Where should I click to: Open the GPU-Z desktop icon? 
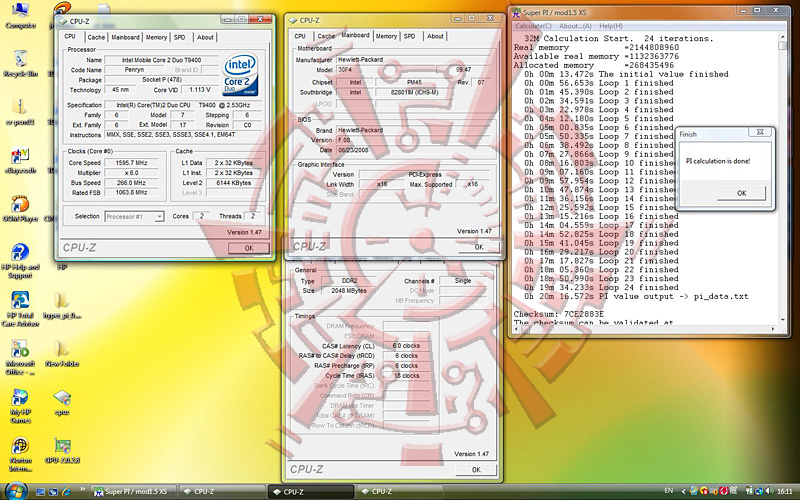coord(62,450)
